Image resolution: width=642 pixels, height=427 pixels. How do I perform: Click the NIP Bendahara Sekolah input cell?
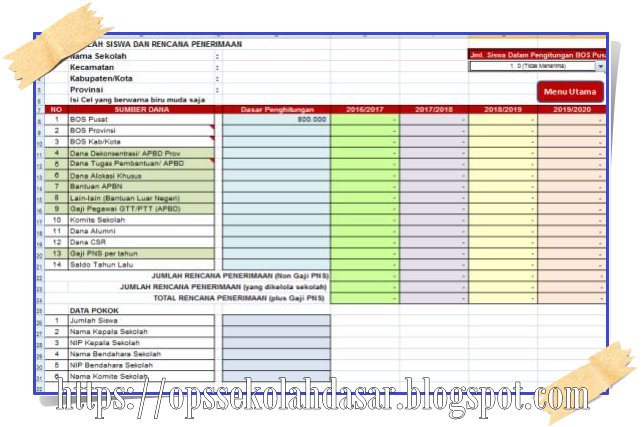pyautogui.click(x=276, y=365)
